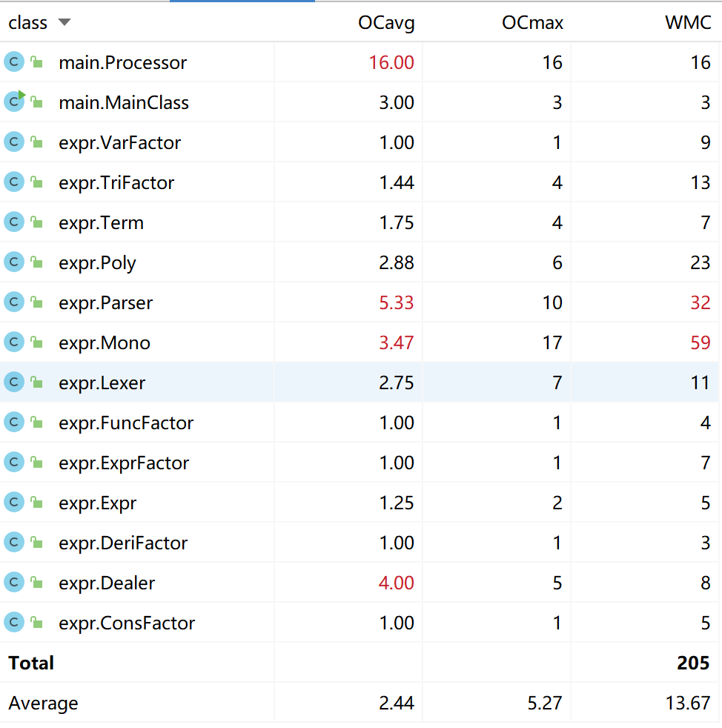Click the red OCavg value 5.33

coord(396,302)
